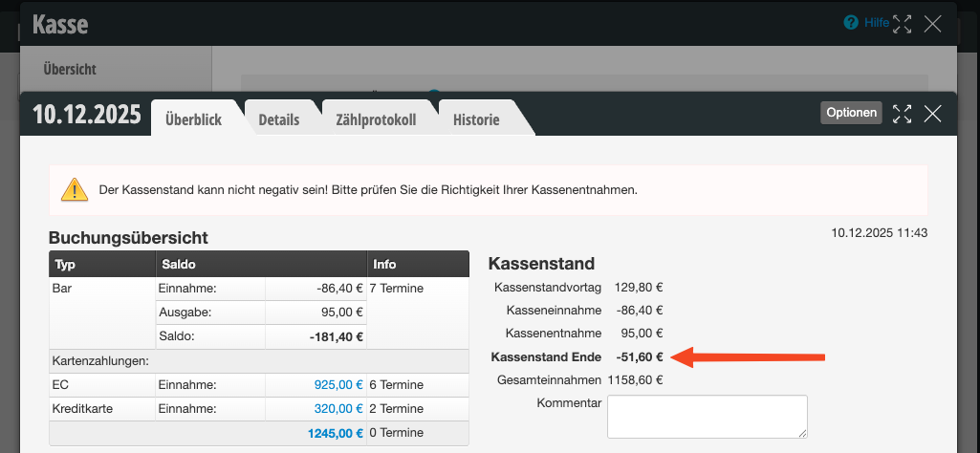Close the outer Kasse window

click(x=933, y=24)
